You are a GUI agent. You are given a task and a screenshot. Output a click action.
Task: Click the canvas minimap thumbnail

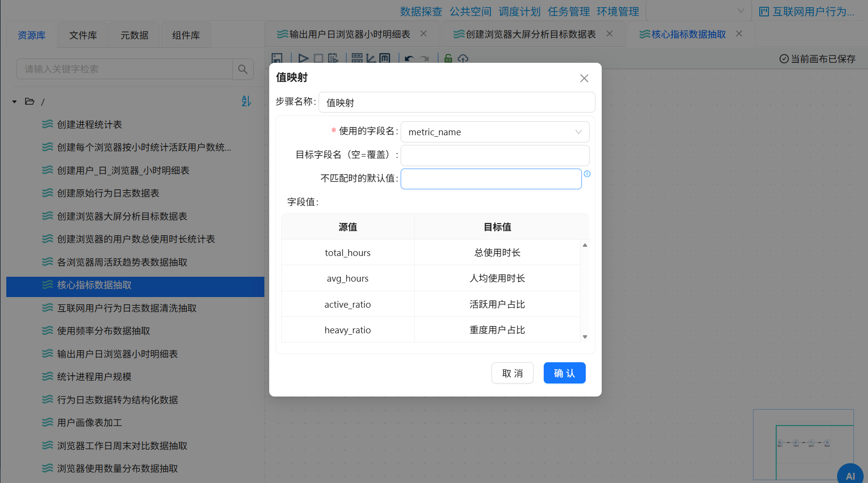point(803,444)
